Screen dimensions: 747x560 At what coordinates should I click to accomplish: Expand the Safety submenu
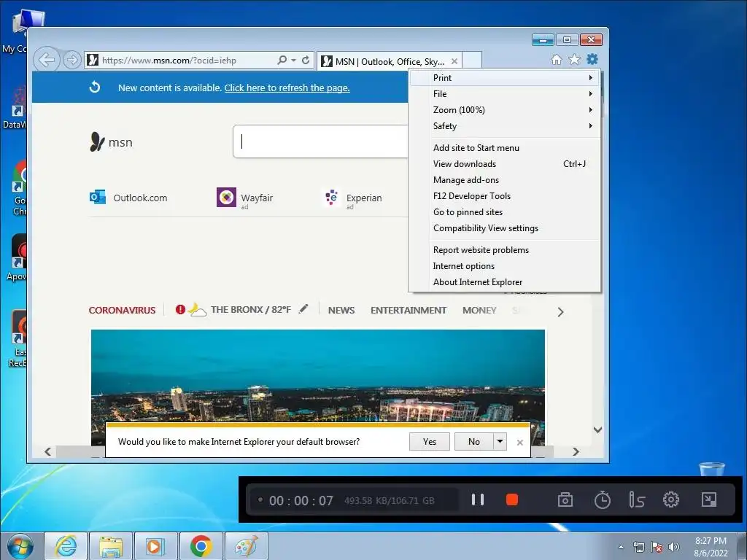click(505, 126)
